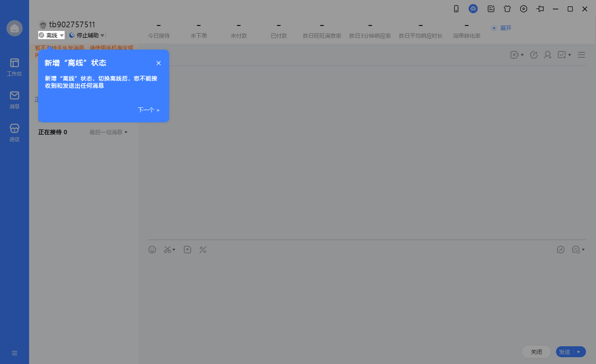Image resolution: width=596 pixels, height=364 pixels.
Task: Click the scissors screenshot tool
Action: [x=167, y=249]
